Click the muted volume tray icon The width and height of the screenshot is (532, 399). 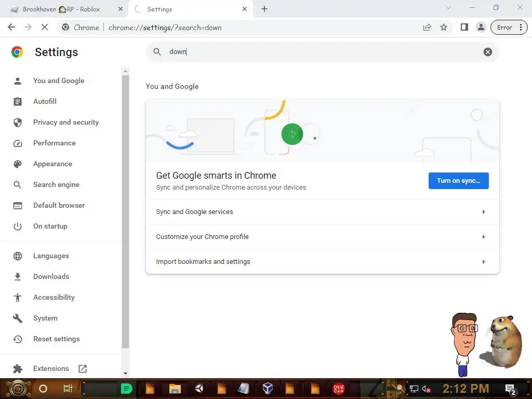[426, 389]
